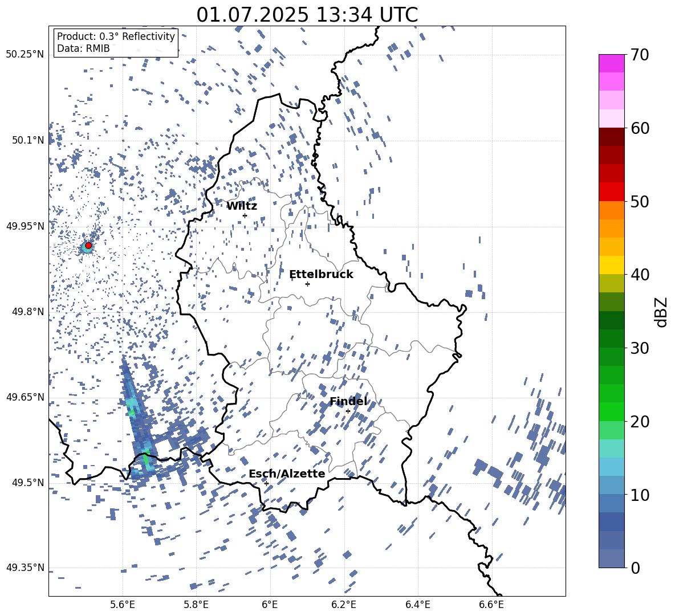The height and width of the screenshot is (616, 675).
Task: Click the longitude label 5.6°E
Action: coord(123,605)
